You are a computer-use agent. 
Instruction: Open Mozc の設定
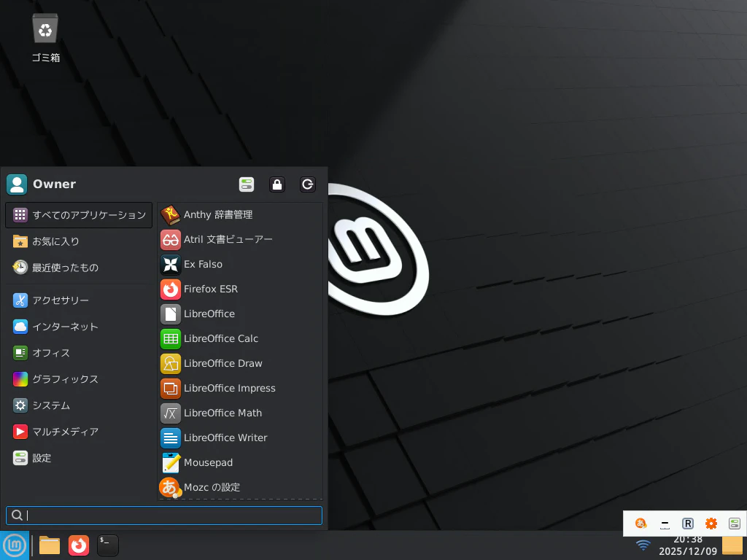[240, 487]
